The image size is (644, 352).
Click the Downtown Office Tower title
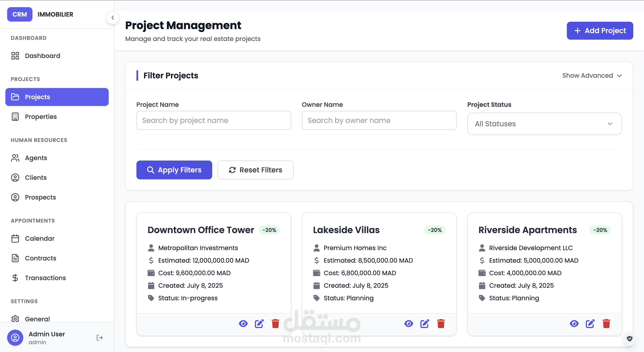(201, 230)
